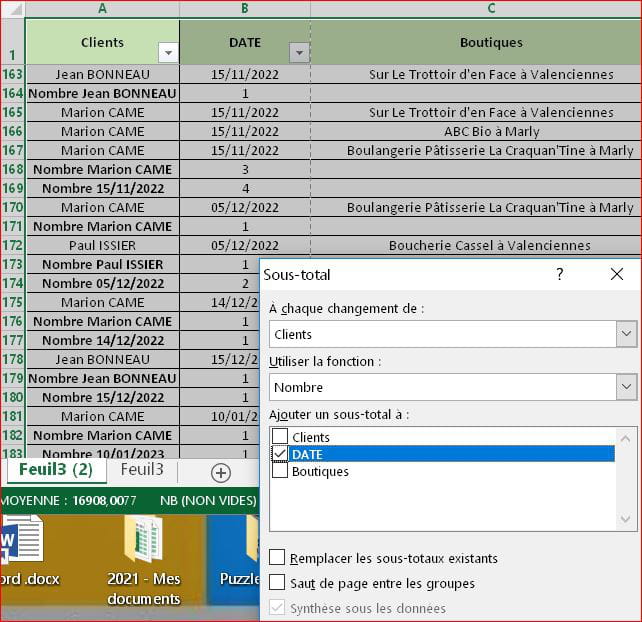The height and width of the screenshot is (622, 642).
Task: Open the Clients column filter dropdown
Action: coord(168,52)
